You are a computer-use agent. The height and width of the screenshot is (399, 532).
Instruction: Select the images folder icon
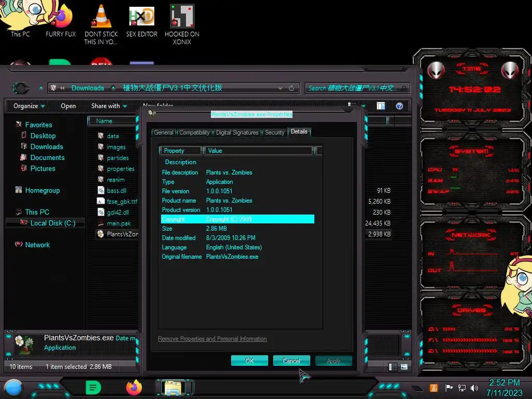[101, 147]
